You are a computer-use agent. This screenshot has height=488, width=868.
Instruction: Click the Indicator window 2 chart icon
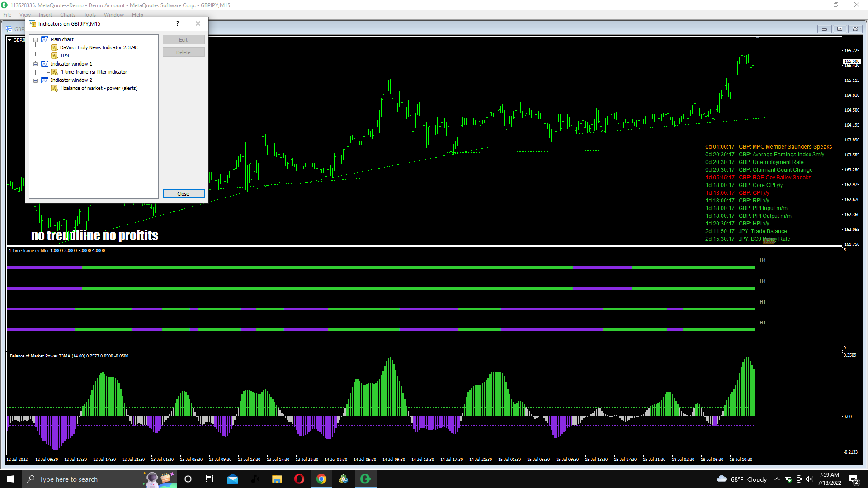tap(45, 80)
